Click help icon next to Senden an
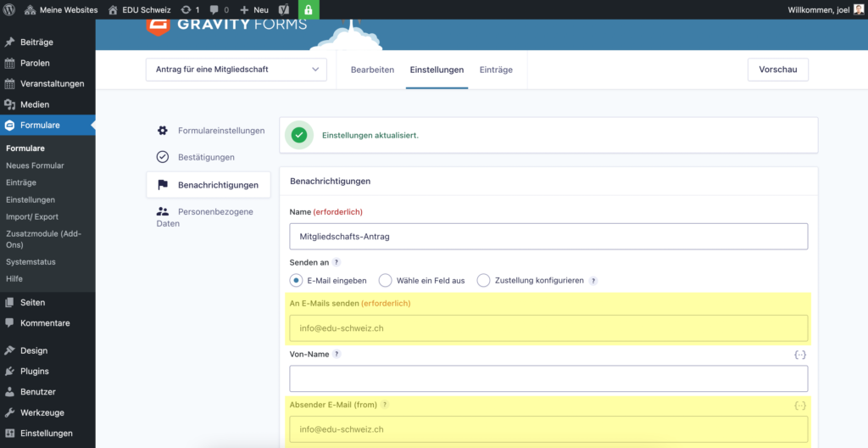This screenshot has width=868, height=448. 337,262
